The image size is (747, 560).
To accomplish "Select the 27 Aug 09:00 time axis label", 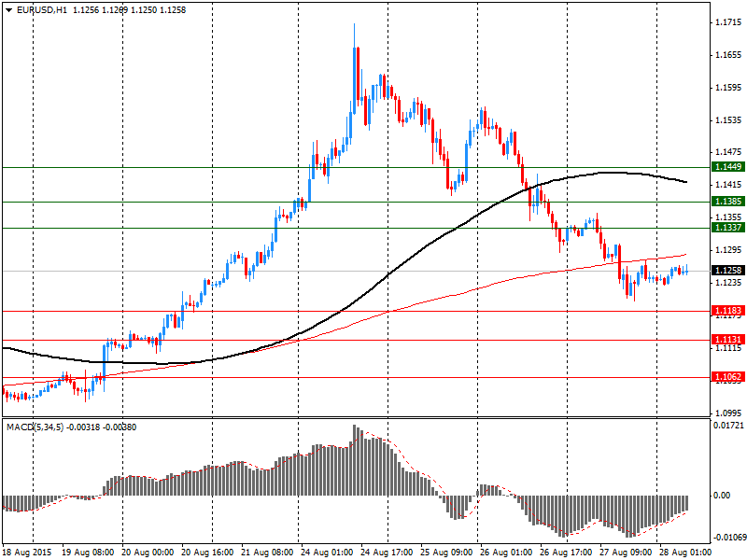I will tap(626, 553).
